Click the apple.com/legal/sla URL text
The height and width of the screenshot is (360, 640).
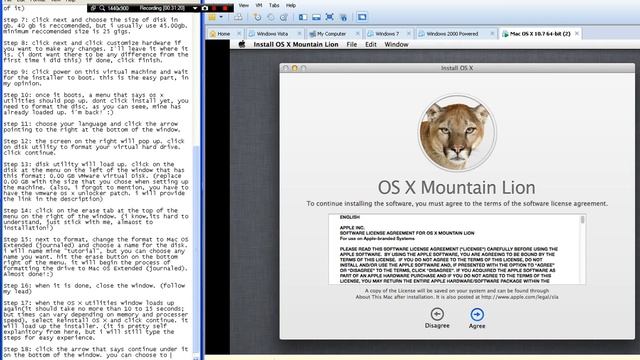pos(519,297)
